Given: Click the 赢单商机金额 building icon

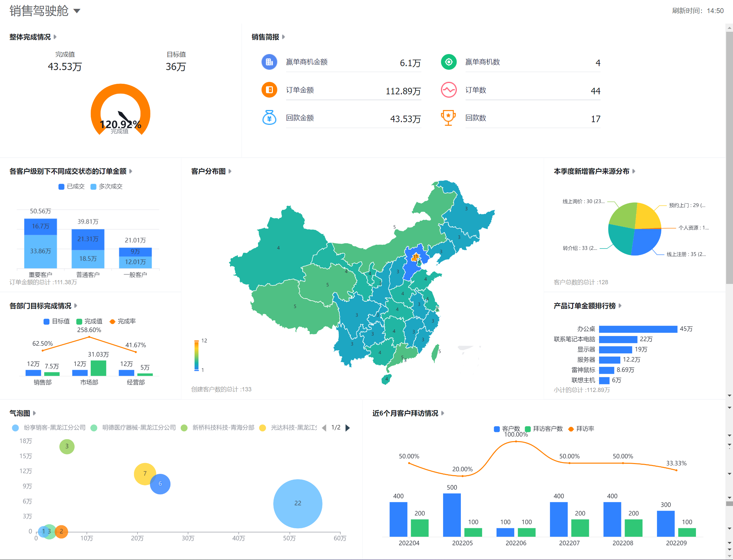Looking at the screenshot, I should click(269, 62).
